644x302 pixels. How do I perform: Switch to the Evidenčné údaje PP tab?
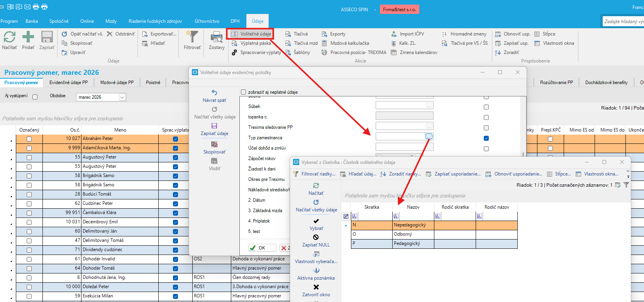pyautogui.click(x=68, y=83)
